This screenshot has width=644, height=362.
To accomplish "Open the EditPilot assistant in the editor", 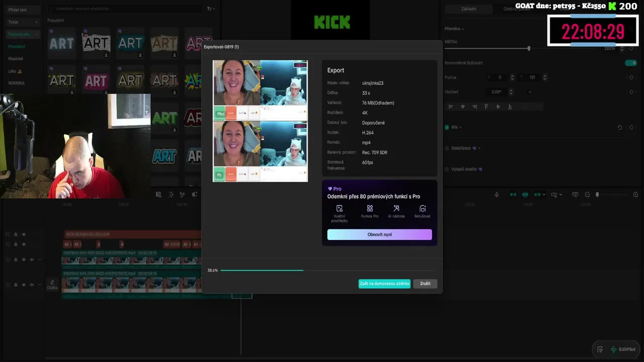I will pos(623,349).
